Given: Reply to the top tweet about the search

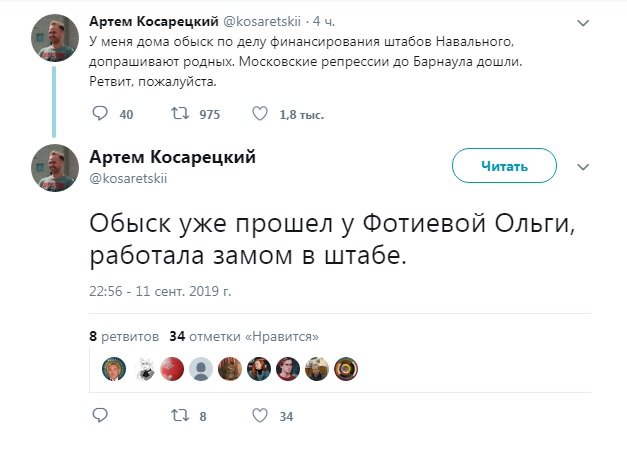Looking at the screenshot, I should (x=100, y=115).
